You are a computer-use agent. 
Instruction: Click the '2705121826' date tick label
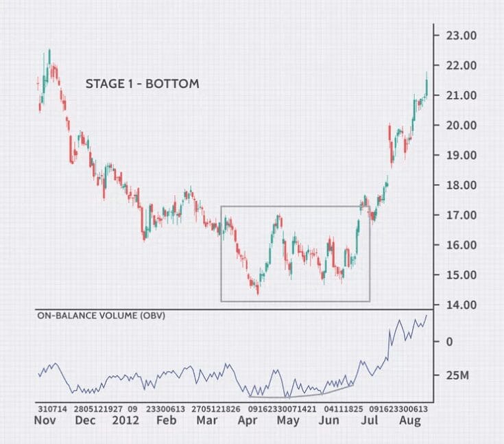click(216, 409)
